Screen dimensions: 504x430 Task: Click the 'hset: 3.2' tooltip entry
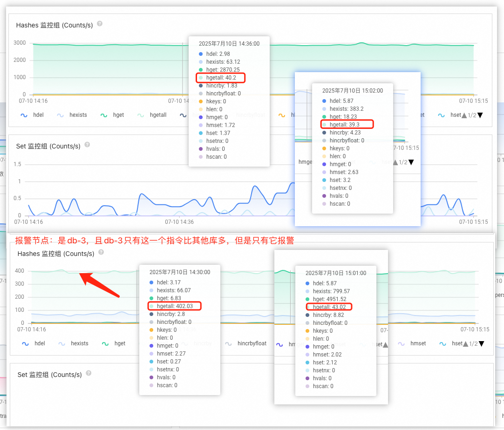[x=336, y=180]
